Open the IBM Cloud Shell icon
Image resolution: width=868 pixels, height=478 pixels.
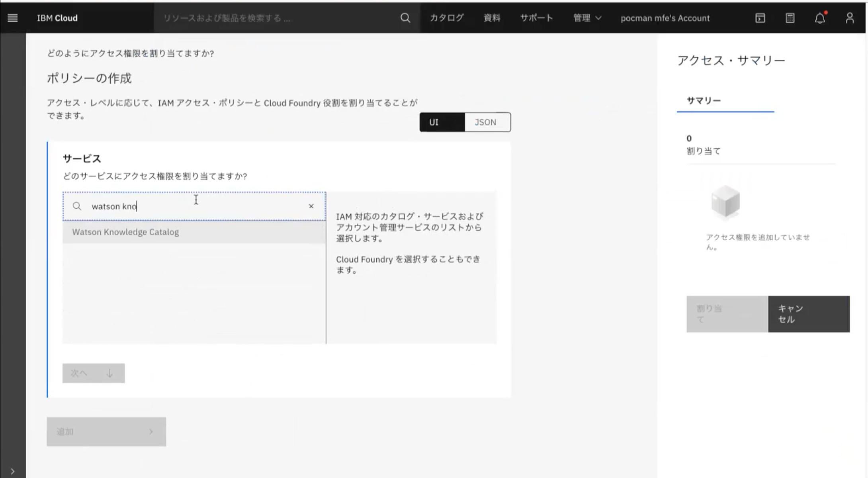click(x=760, y=18)
